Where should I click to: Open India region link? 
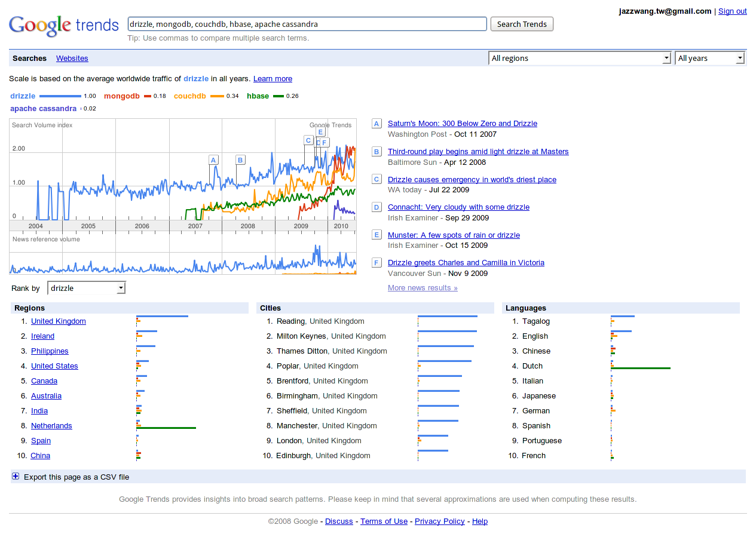(39, 411)
